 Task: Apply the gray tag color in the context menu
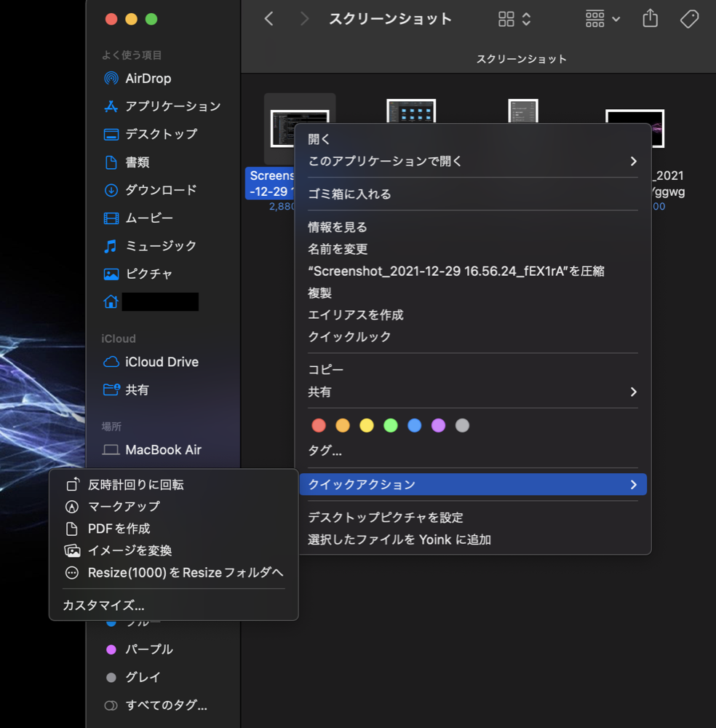(462, 425)
